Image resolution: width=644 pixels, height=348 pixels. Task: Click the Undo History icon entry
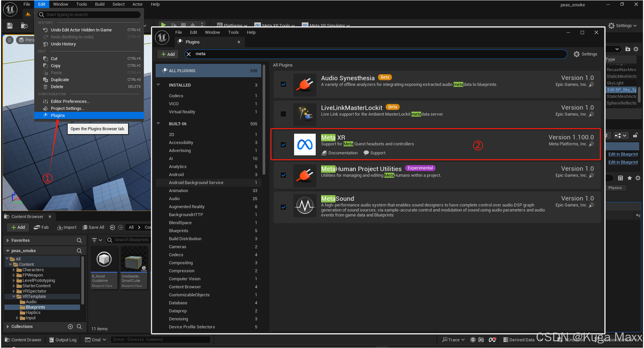[46, 44]
